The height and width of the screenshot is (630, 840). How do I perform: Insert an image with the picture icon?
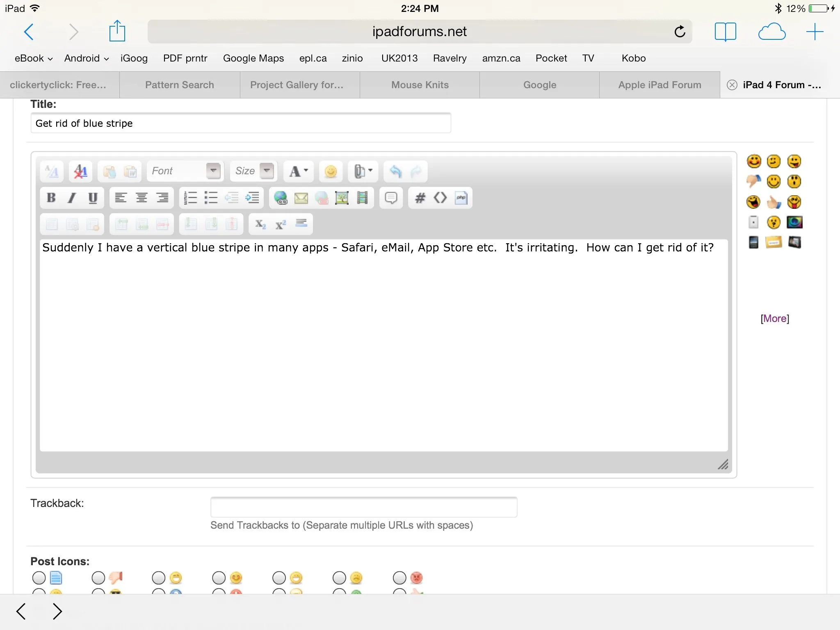(x=342, y=198)
